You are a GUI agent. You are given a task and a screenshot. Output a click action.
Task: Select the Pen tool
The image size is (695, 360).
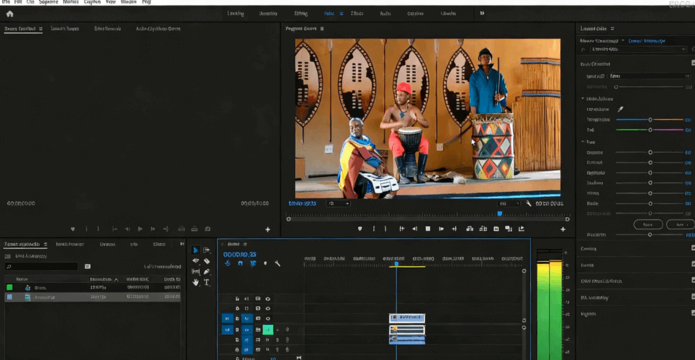click(207, 272)
